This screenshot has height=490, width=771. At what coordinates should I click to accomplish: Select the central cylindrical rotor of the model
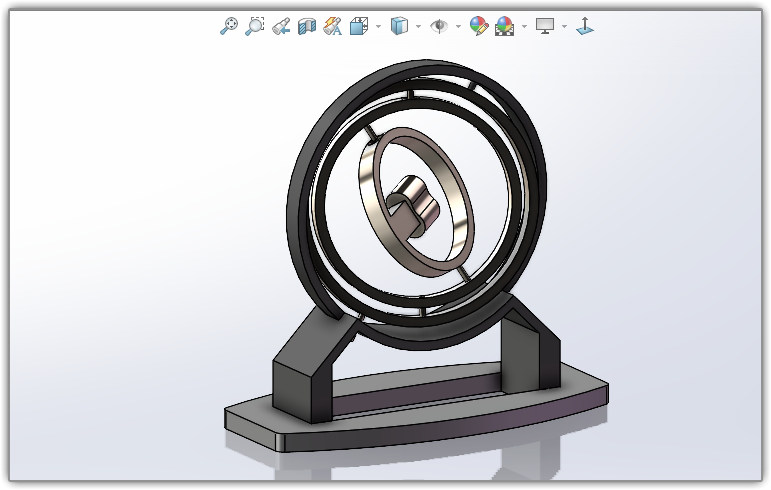(415, 204)
